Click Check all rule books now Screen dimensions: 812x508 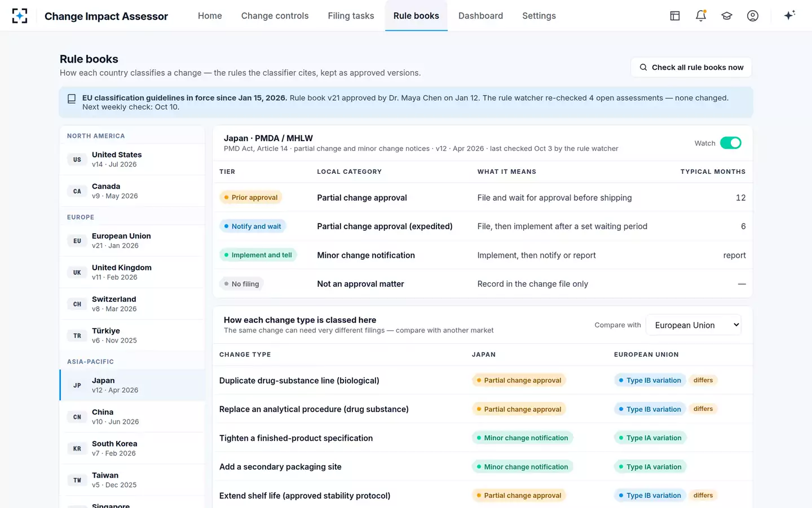coord(691,67)
